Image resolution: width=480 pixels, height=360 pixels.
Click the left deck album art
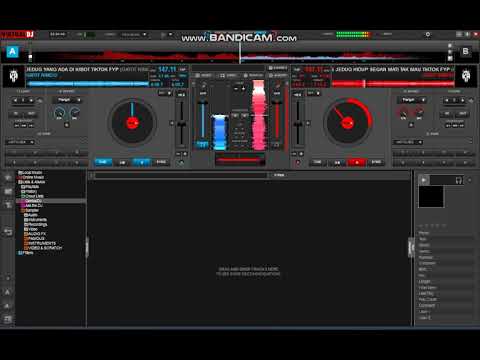[x=14, y=76]
